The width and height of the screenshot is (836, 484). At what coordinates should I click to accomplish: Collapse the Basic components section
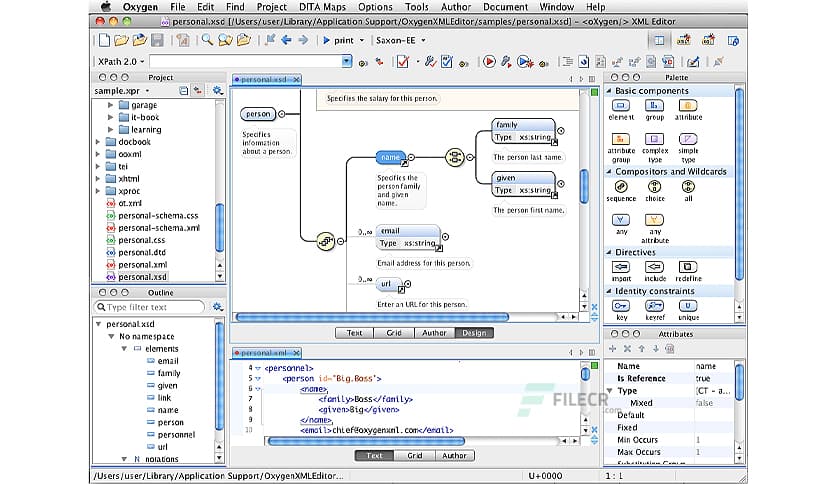point(609,91)
